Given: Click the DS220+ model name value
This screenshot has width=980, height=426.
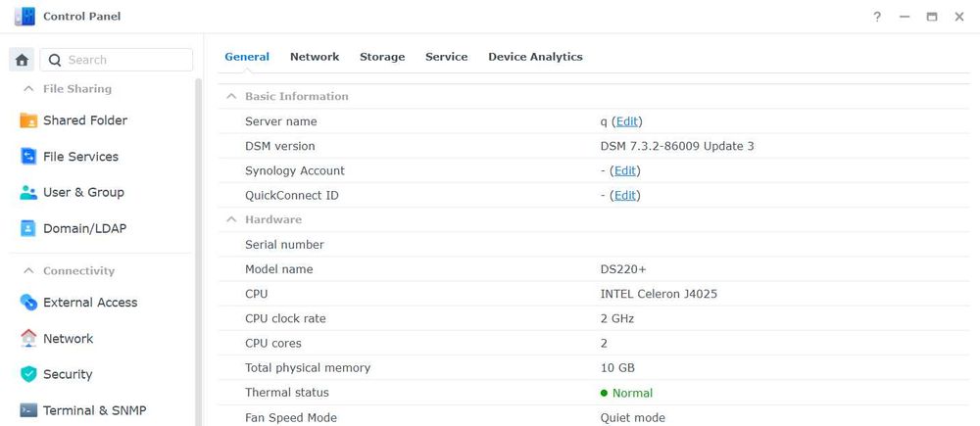Looking at the screenshot, I should coord(623,269).
